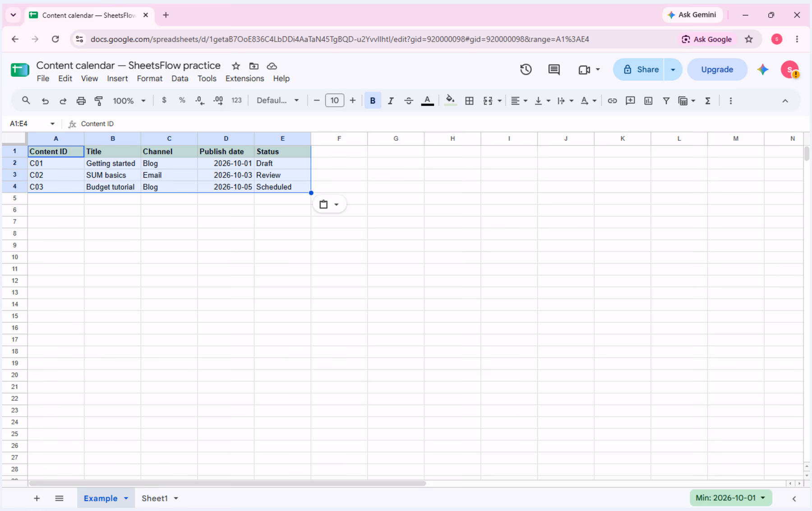Click the font size input field
812x511 pixels.
pyautogui.click(x=334, y=100)
